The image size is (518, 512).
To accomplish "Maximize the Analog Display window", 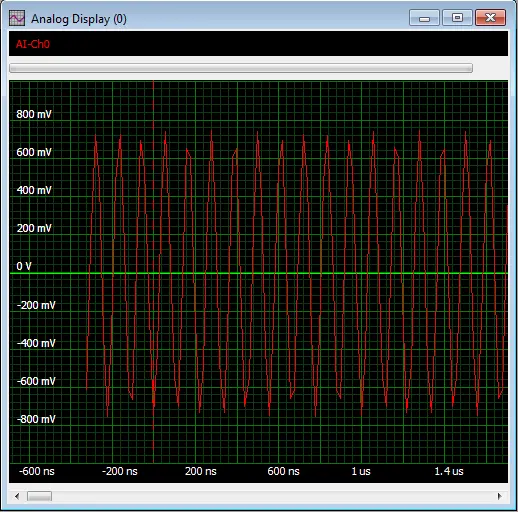I will pos(457,18).
